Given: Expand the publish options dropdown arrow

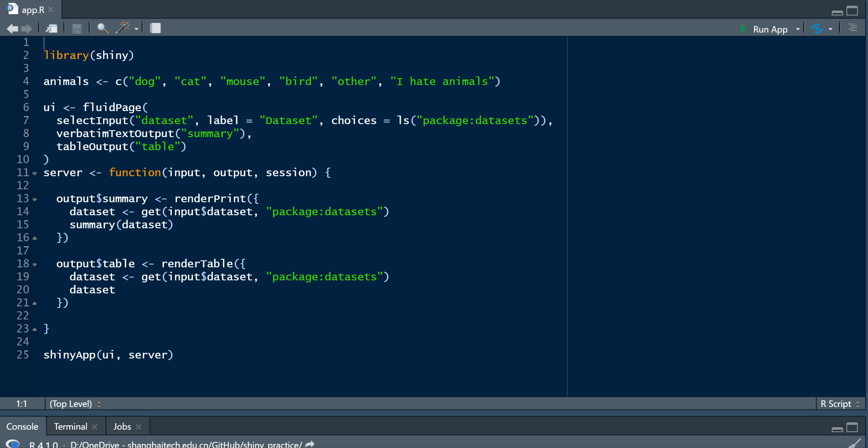Looking at the screenshot, I should pyautogui.click(x=831, y=29).
